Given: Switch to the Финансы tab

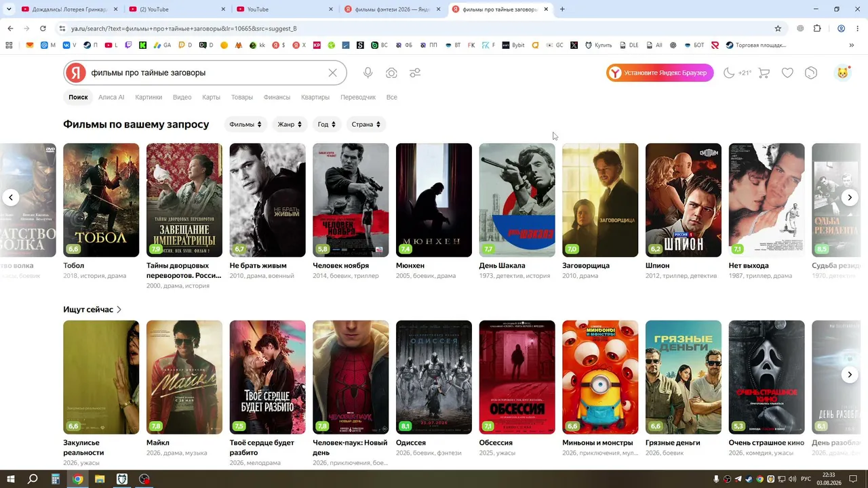Looking at the screenshot, I should (x=277, y=97).
